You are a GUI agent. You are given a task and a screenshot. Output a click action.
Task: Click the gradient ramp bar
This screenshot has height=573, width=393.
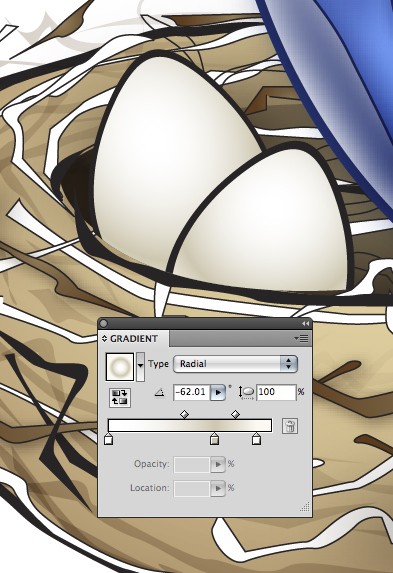pyautogui.click(x=190, y=426)
